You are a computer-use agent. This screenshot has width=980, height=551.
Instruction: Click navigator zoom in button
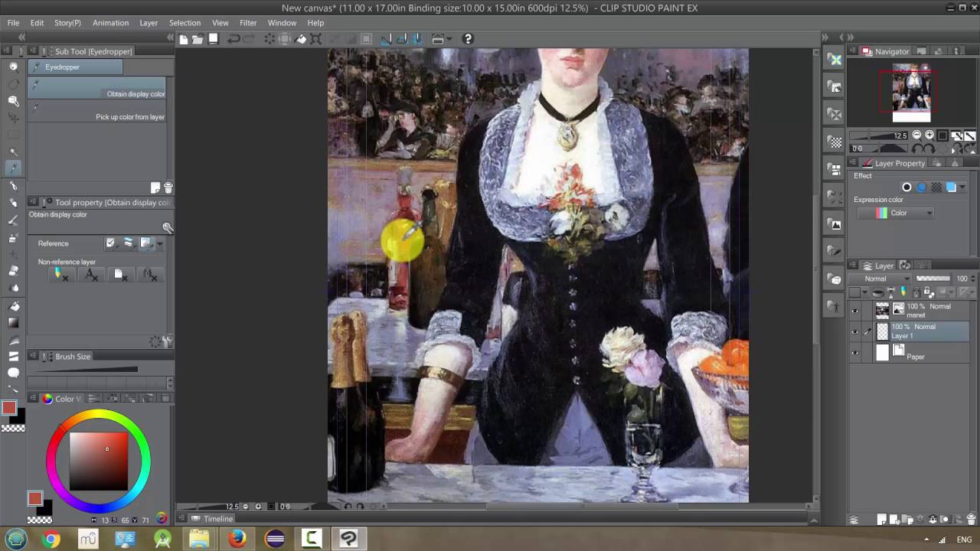(929, 135)
